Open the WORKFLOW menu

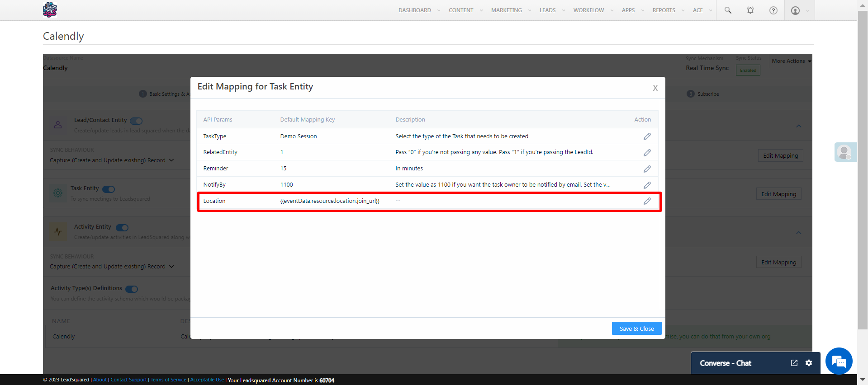(588, 10)
